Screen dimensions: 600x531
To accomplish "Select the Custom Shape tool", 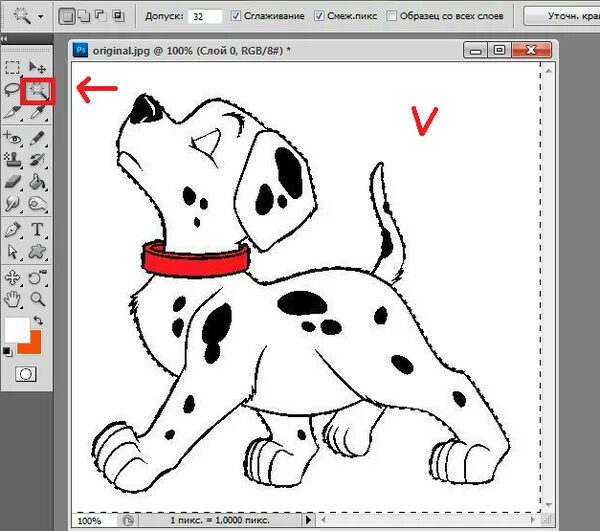I will tap(38, 251).
